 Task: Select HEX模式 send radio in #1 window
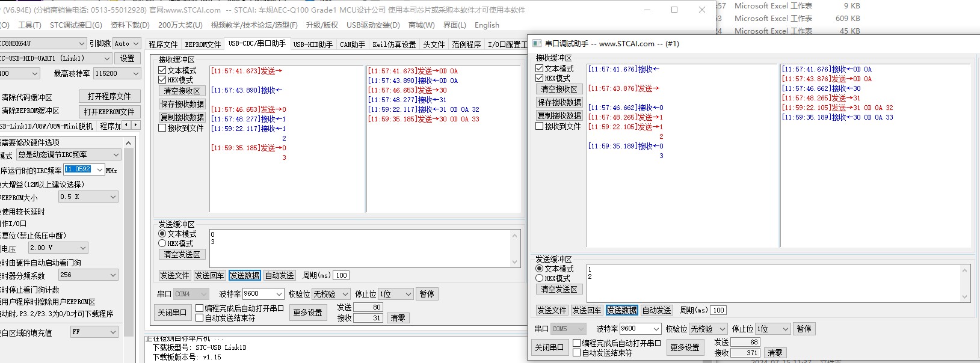coord(540,278)
